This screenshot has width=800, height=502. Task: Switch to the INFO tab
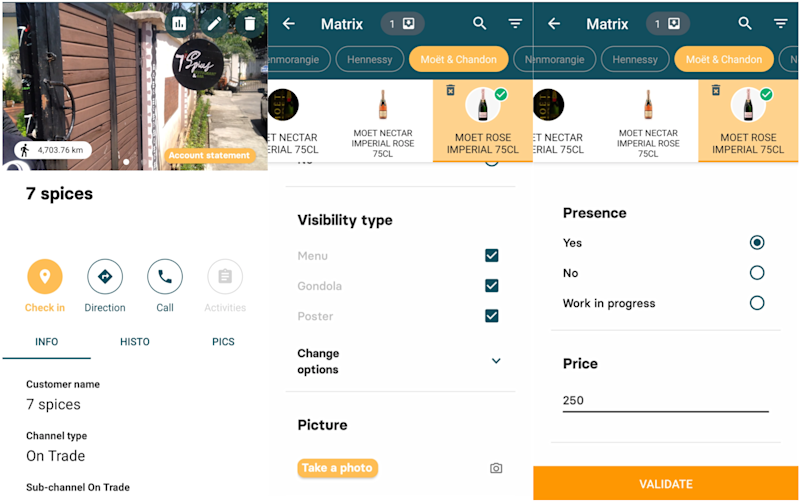(x=46, y=342)
